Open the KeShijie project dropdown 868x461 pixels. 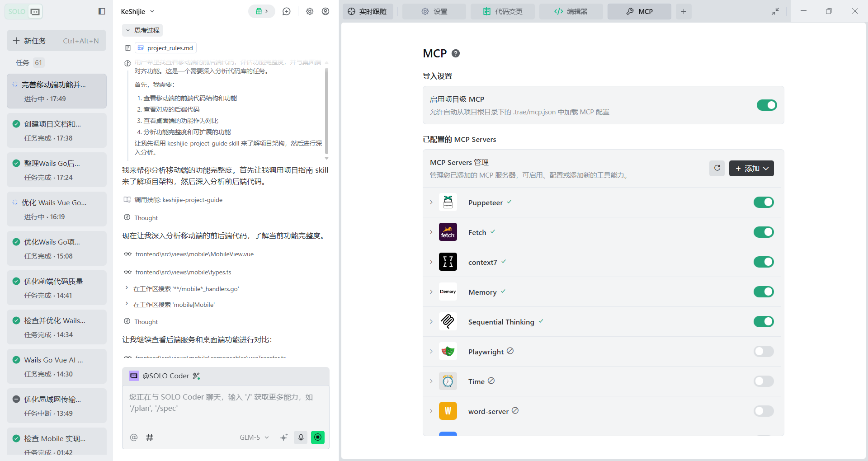(138, 11)
